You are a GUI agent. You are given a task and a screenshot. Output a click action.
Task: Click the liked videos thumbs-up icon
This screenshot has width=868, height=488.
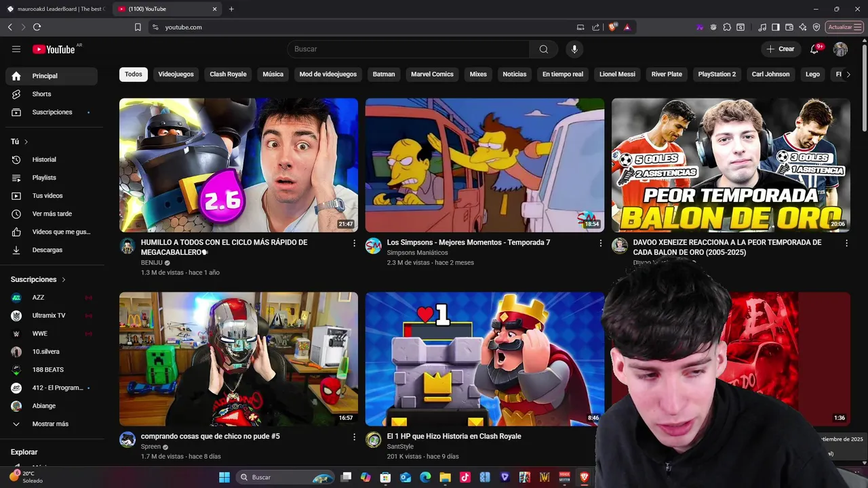click(16, 232)
